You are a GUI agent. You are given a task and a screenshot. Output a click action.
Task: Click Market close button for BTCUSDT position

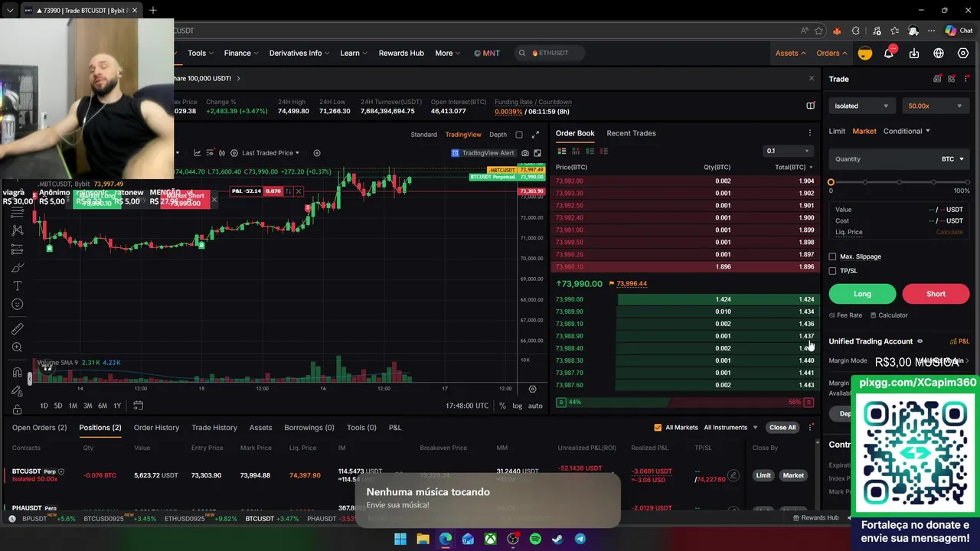pos(793,475)
